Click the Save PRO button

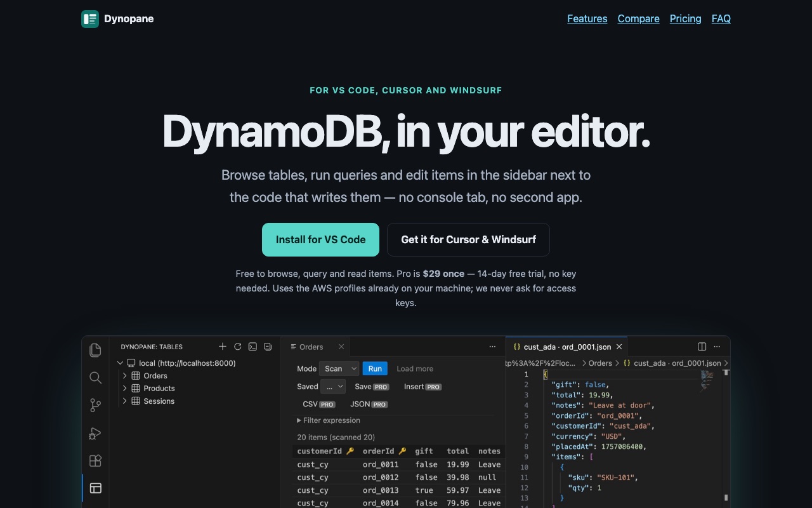tap(372, 387)
